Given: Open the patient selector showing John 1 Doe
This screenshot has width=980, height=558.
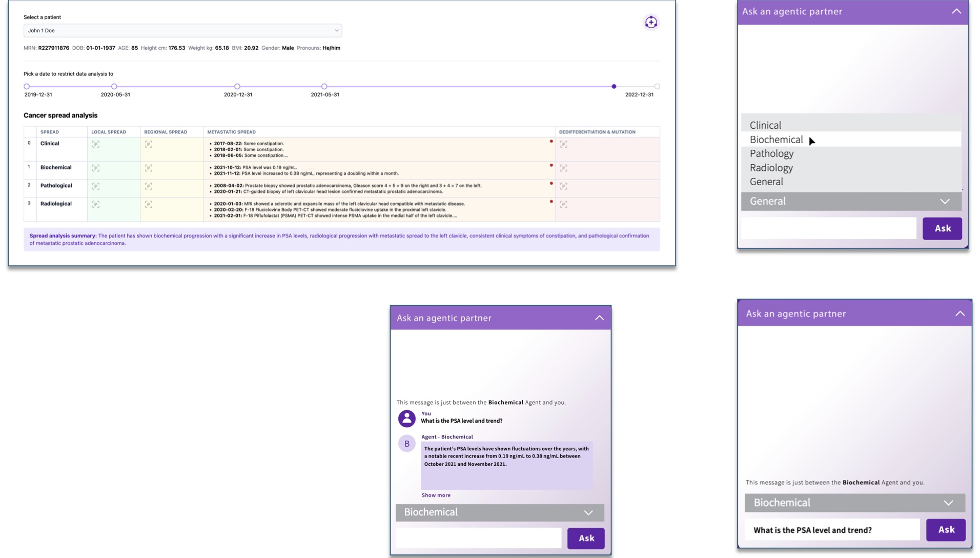Looking at the screenshot, I should tap(182, 31).
